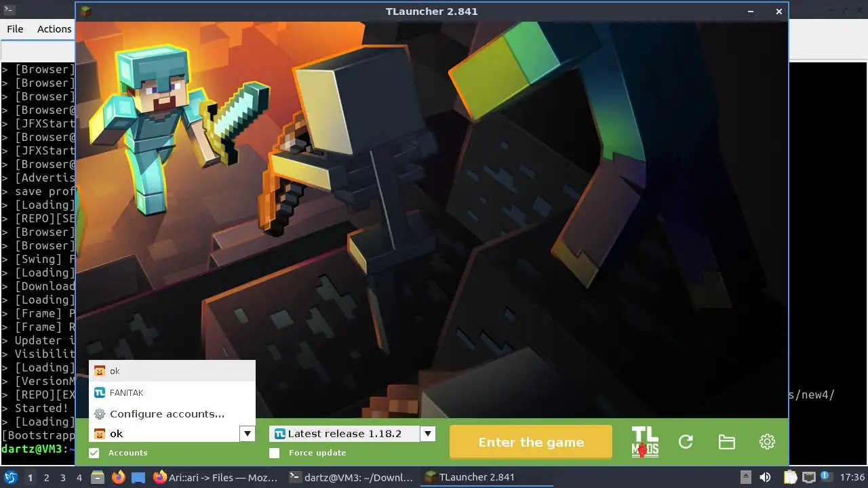Open the Actions menu in terminal window

(x=54, y=28)
